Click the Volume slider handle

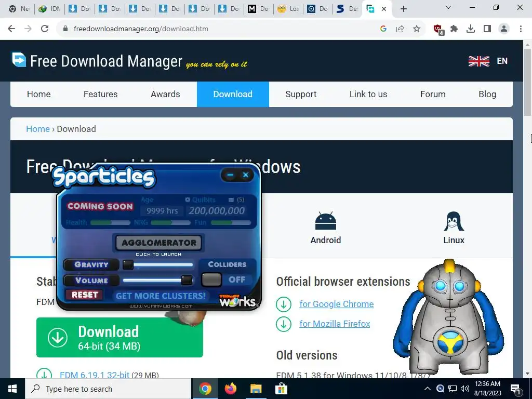click(187, 280)
